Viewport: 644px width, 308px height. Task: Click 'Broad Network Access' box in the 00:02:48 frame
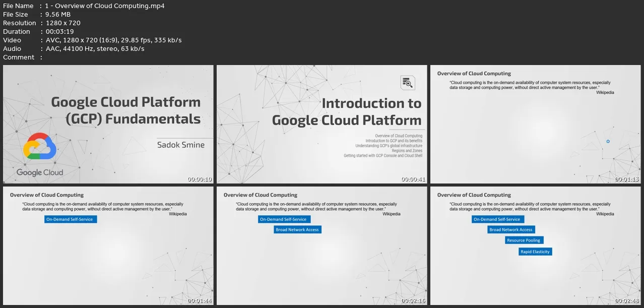[x=511, y=229]
